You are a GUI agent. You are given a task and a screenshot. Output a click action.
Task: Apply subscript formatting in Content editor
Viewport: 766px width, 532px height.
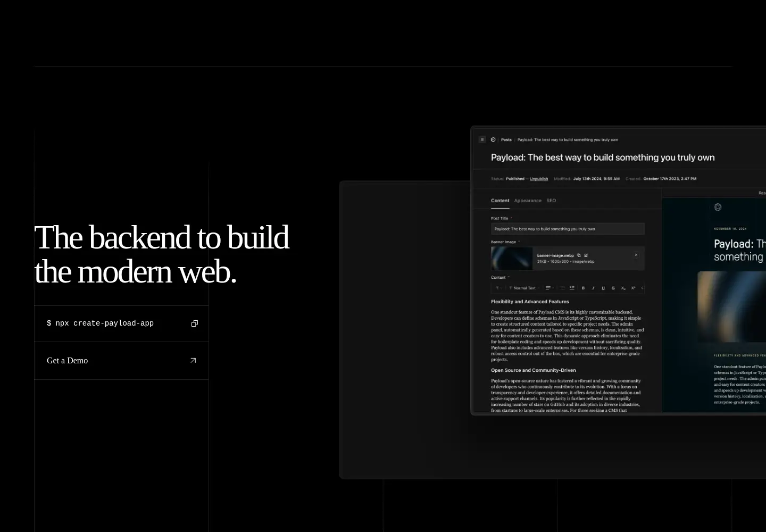click(x=623, y=288)
